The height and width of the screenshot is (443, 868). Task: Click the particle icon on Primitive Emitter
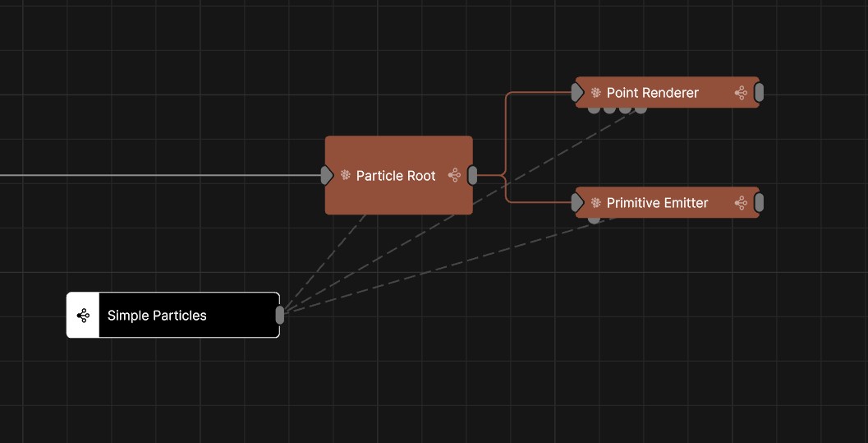click(596, 202)
